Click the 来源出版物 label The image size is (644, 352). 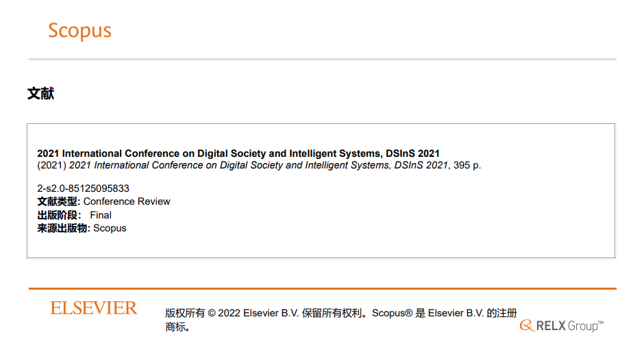[64, 228]
